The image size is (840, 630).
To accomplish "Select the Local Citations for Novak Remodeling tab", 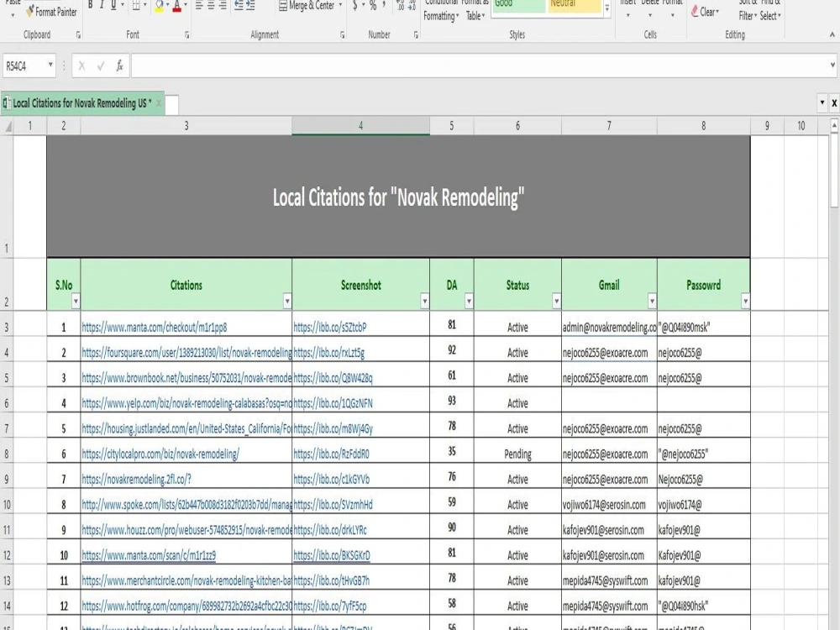I will point(82,103).
